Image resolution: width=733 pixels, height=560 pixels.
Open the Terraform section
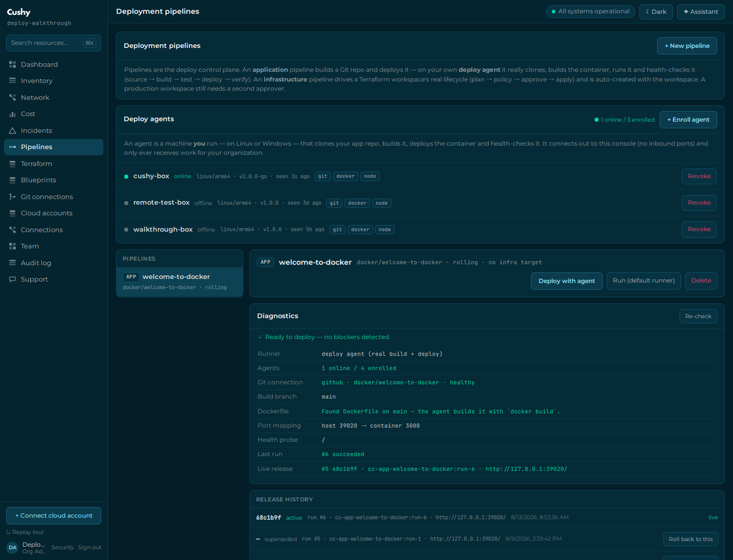(x=54, y=164)
